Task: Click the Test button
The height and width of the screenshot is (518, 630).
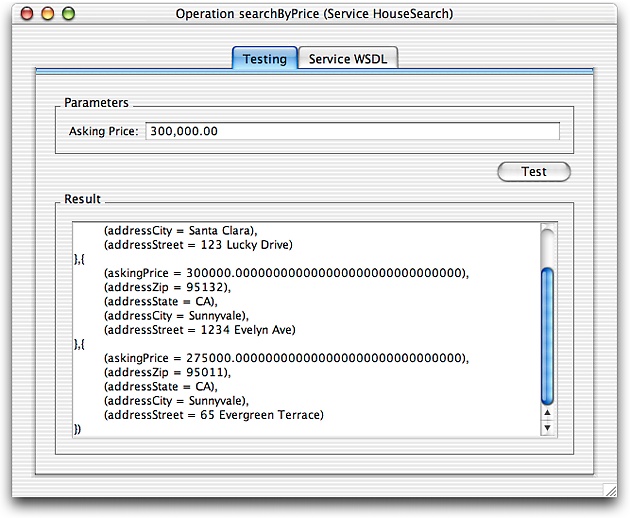Action: click(534, 172)
